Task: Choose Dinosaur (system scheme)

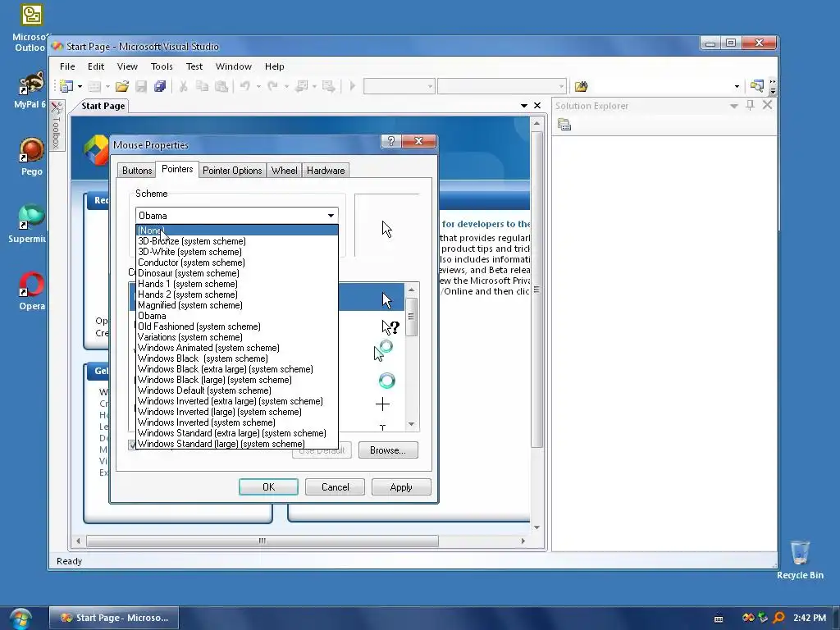Action: coord(237,273)
